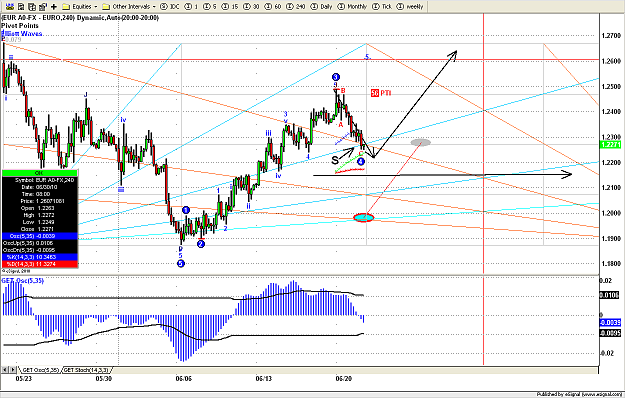Open the Equities folder dropdown

[x=80, y=6]
